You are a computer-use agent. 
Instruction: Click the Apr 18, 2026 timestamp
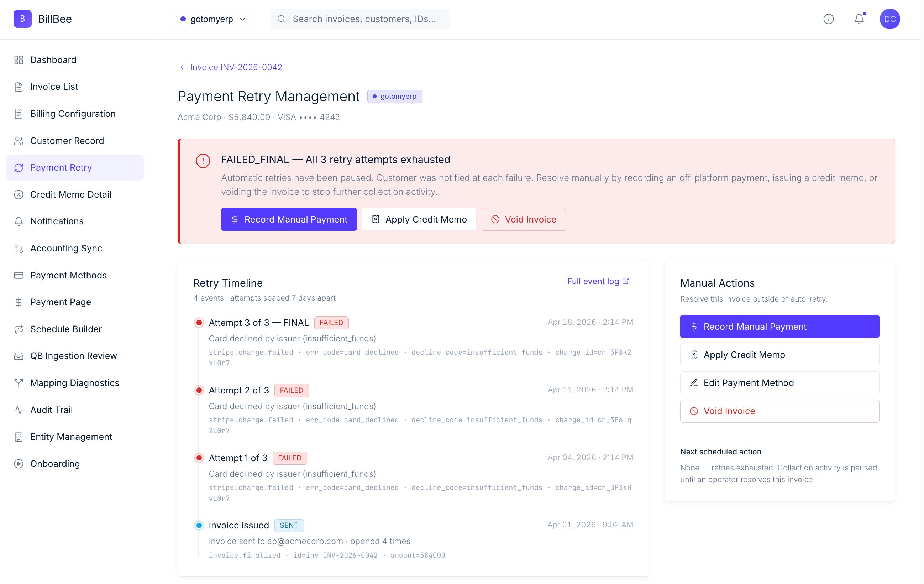[x=590, y=322]
